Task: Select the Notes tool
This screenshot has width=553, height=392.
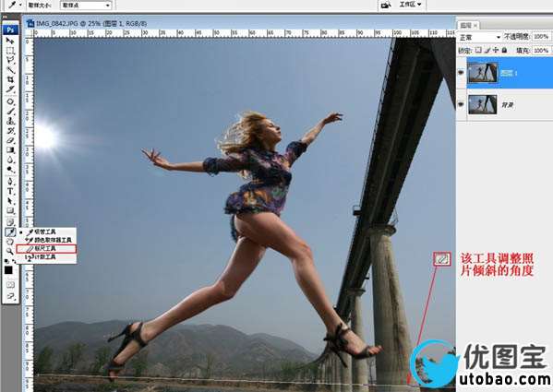Action: pyautogui.click(x=10, y=222)
